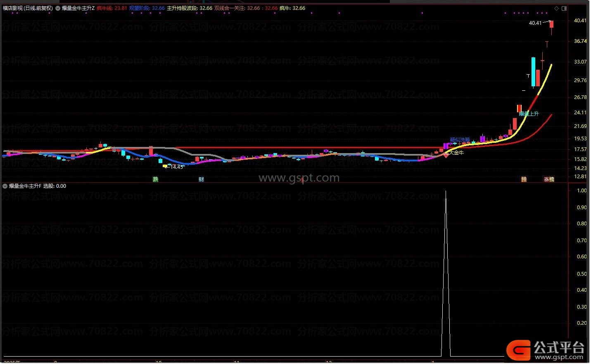Click the 预 event marker
This screenshot has height=364, width=591.
[x=524, y=179]
